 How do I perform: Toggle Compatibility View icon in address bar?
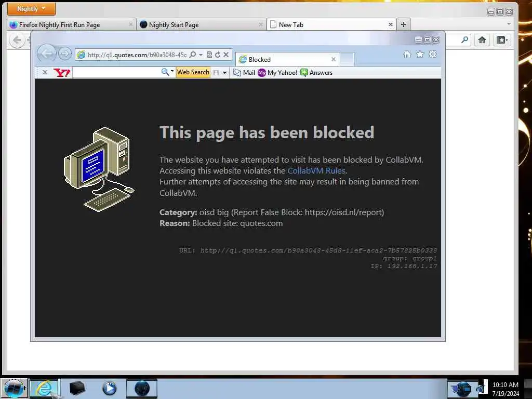(x=209, y=55)
